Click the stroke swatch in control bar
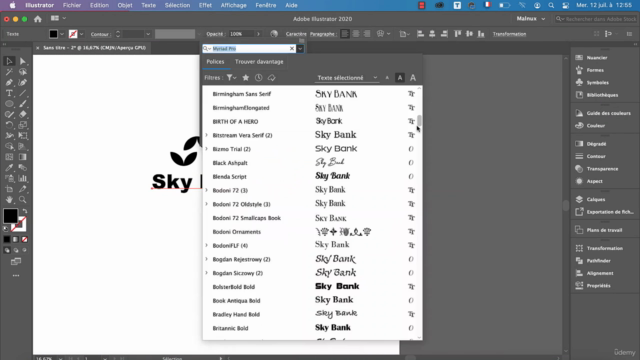The image size is (640, 360). [x=73, y=34]
